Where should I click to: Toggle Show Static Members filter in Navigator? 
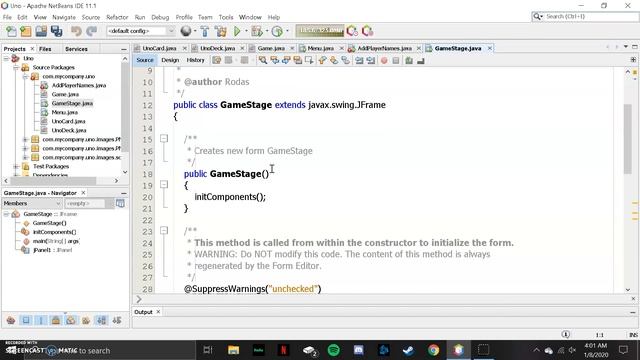[41, 320]
